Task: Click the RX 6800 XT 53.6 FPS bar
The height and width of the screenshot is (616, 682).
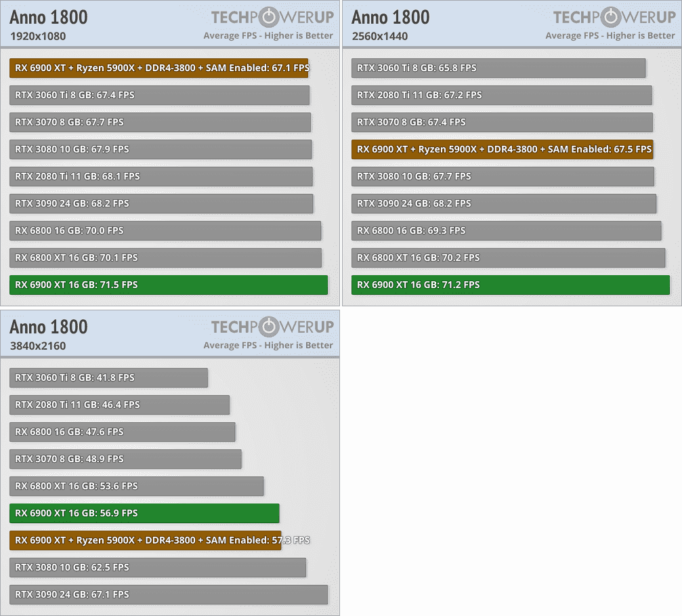Action: (137, 486)
